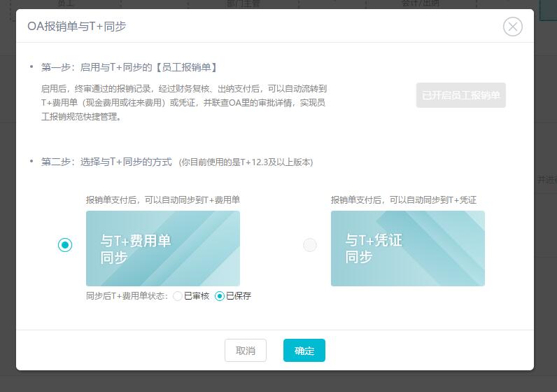
Task: Choose 已保存 status radio option
Action: [x=220, y=296]
